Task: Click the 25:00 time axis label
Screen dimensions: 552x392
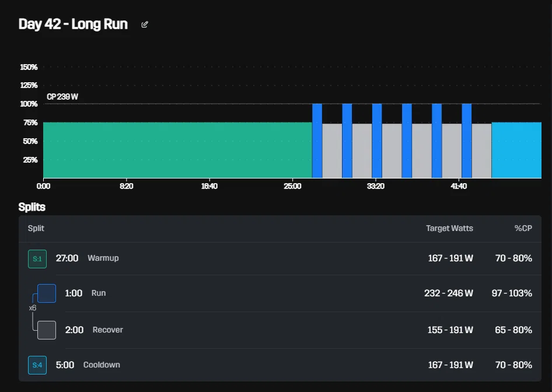Action: click(x=292, y=186)
